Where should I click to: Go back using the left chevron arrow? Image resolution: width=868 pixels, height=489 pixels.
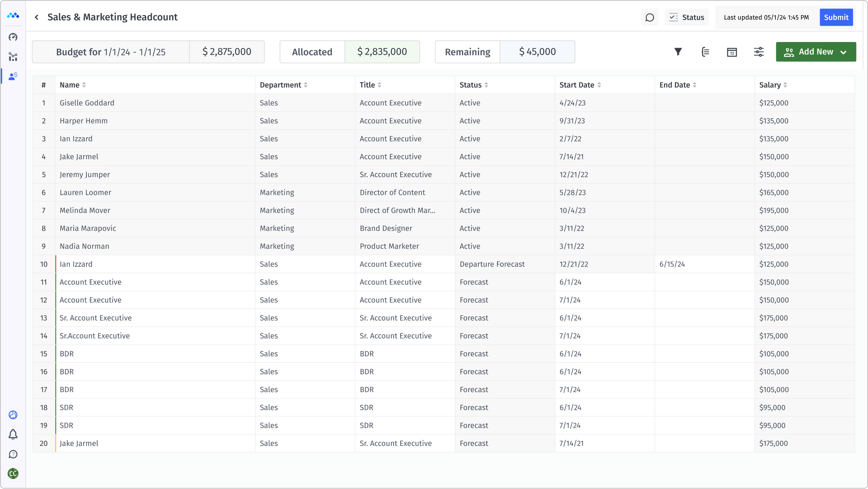36,17
